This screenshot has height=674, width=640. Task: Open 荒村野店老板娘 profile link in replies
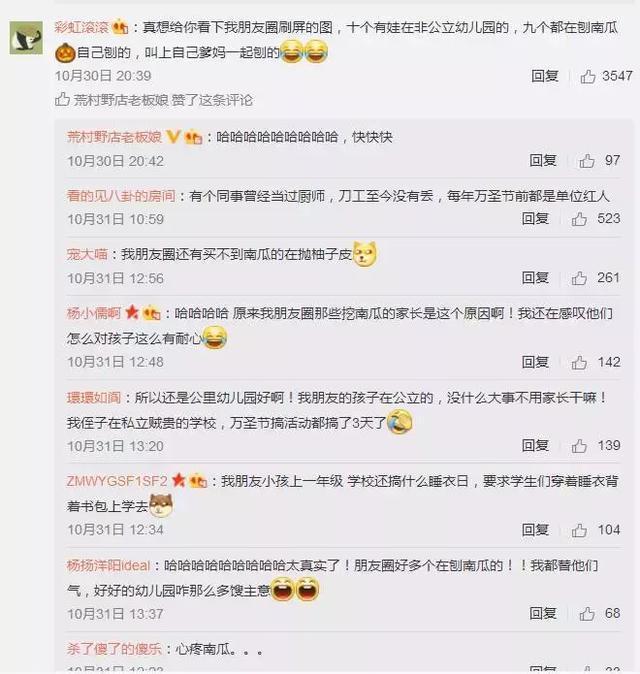click(114, 137)
